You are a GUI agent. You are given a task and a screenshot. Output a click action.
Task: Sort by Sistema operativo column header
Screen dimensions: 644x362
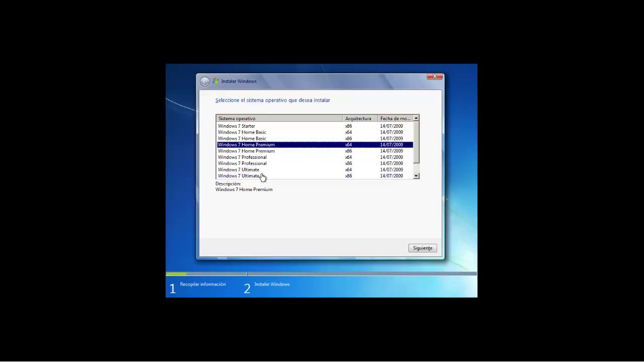tap(279, 119)
